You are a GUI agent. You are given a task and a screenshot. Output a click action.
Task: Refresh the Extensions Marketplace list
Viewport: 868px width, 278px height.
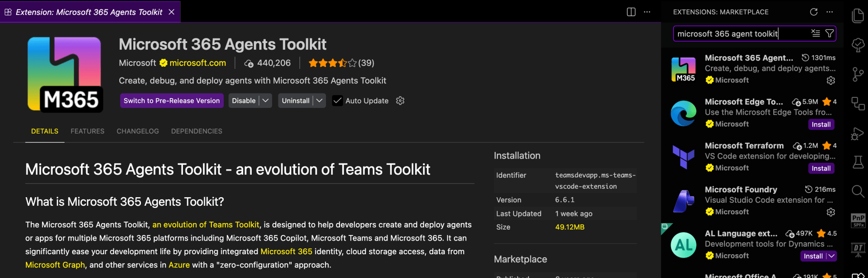tap(814, 12)
